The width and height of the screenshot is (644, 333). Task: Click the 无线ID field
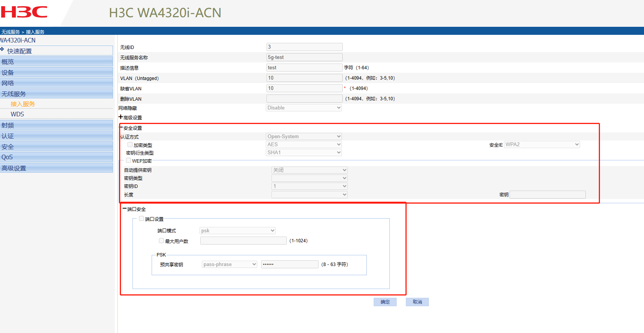304,47
